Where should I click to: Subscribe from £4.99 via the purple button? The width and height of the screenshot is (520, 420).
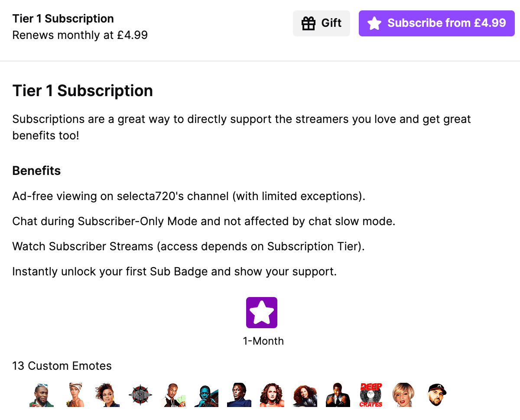click(436, 23)
